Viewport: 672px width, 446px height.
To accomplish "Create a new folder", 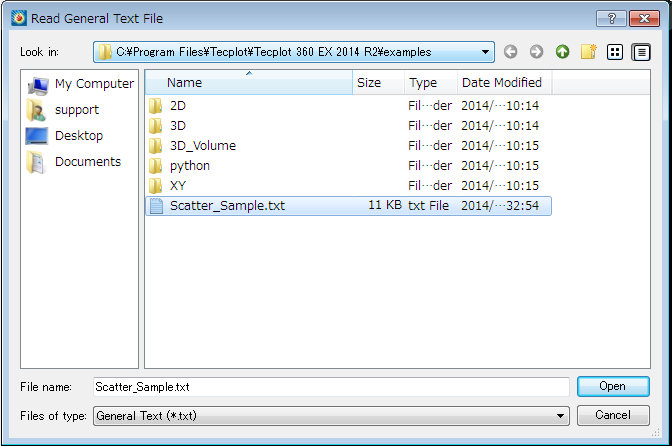I will coord(588,52).
